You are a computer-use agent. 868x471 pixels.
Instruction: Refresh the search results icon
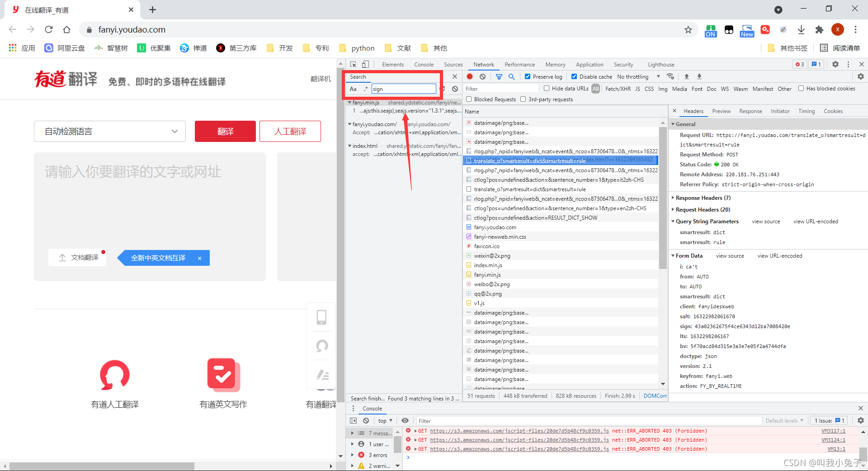(443, 89)
